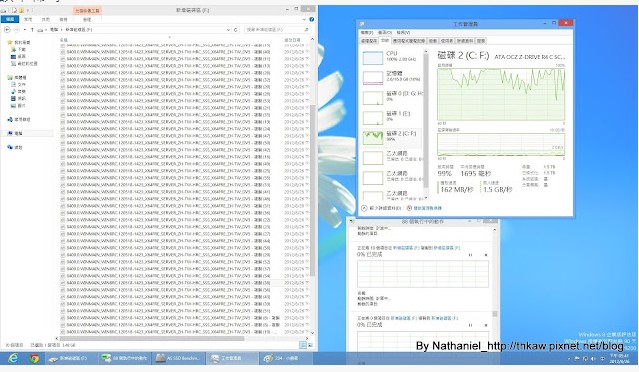Select 磁碟 0 (D: G: H:) in Task Manager
The width and height of the screenshot is (639, 372).
coord(392,97)
